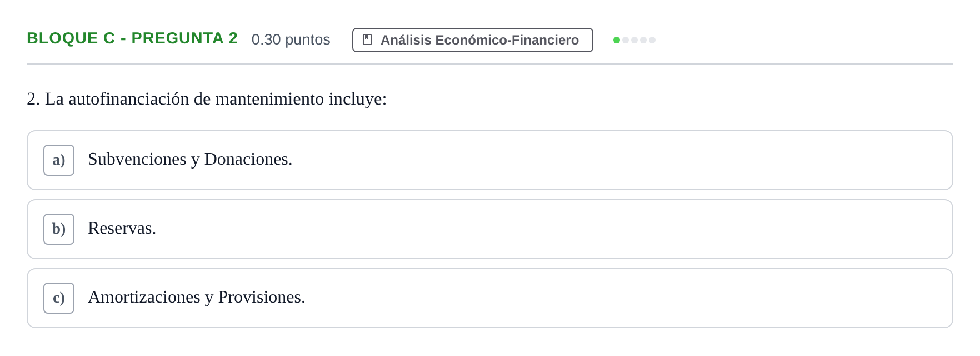The image size is (980, 356).
Task: Open the Análisis Económico-Financiero topic tag
Action: click(x=473, y=40)
